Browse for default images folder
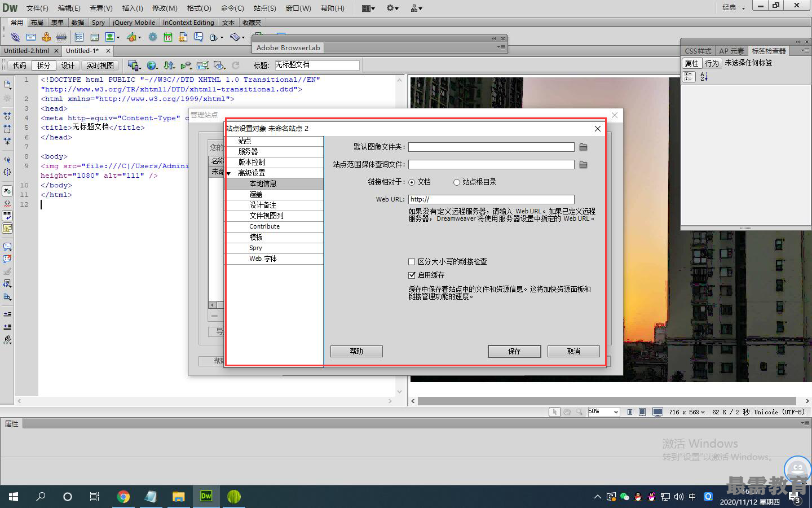 (x=583, y=147)
